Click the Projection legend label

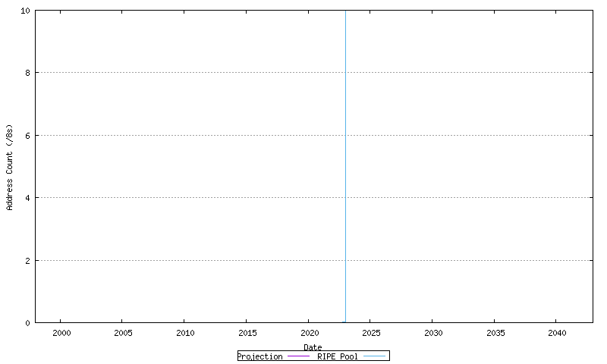pos(259,356)
